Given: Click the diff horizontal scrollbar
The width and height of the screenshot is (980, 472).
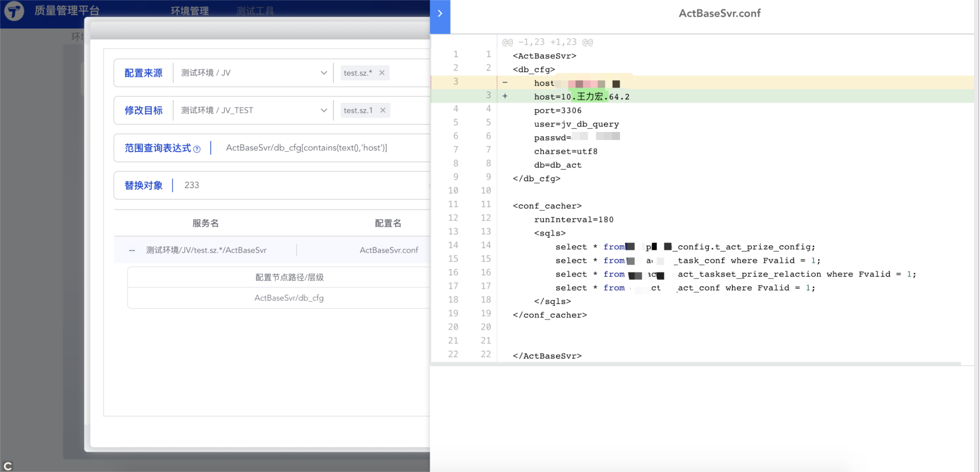Looking at the screenshot, I should 696,364.
